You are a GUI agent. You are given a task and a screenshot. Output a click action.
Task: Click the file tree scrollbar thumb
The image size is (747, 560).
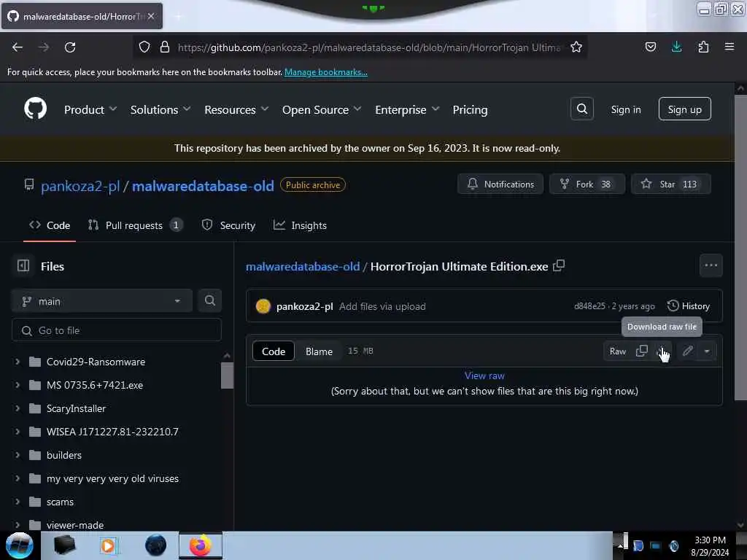(227, 376)
